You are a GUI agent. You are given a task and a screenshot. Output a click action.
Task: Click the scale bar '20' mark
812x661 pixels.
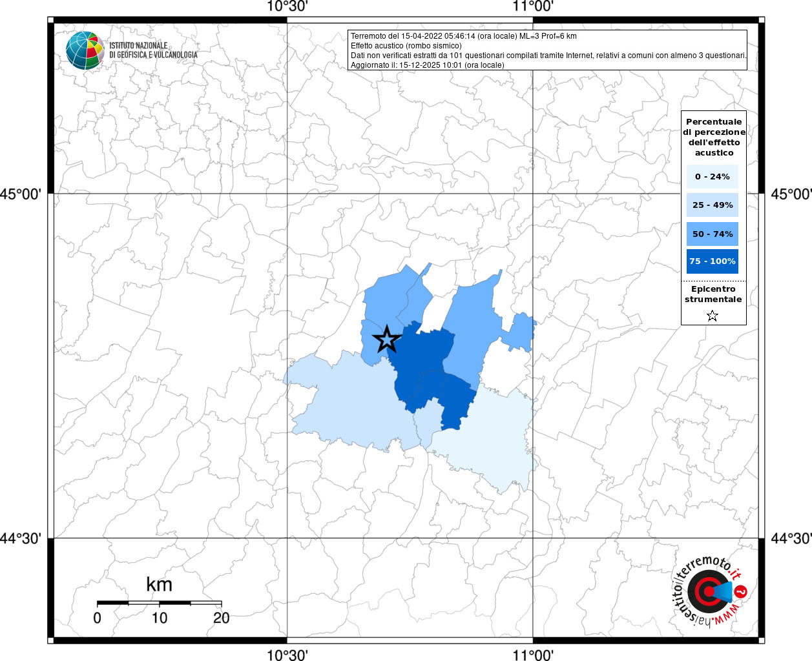(x=221, y=618)
